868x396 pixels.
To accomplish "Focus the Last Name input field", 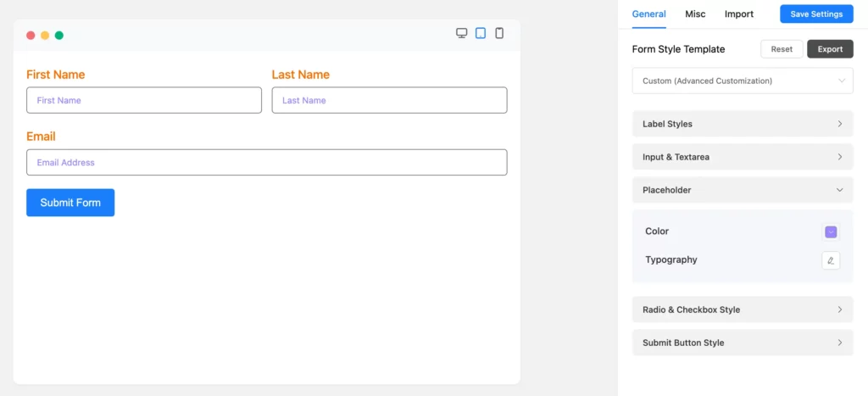I will pyautogui.click(x=389, y=100).
